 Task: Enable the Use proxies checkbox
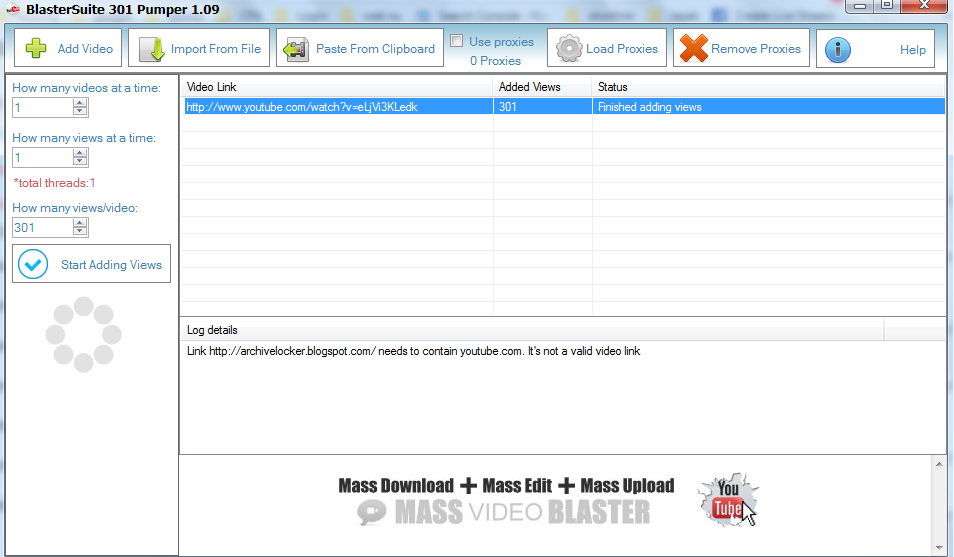456,41
